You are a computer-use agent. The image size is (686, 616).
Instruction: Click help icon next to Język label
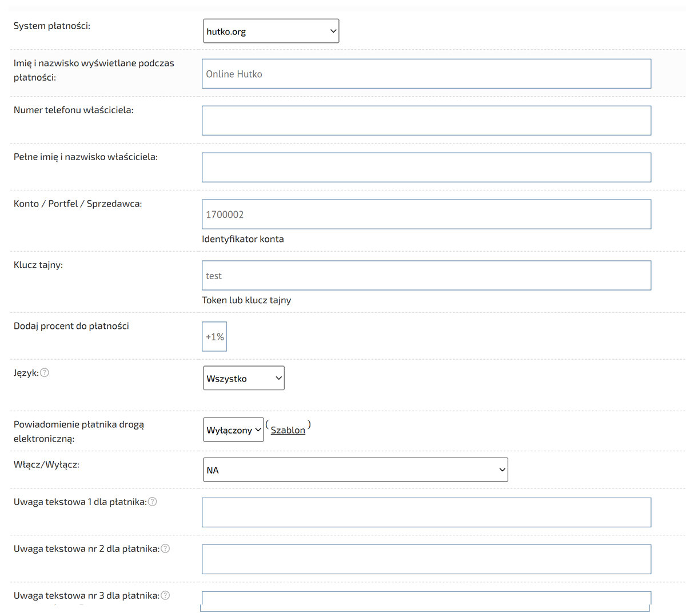45,373
